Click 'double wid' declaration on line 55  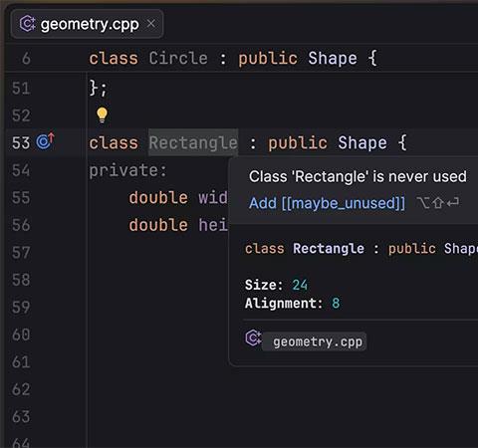click(x=178, y=198)
